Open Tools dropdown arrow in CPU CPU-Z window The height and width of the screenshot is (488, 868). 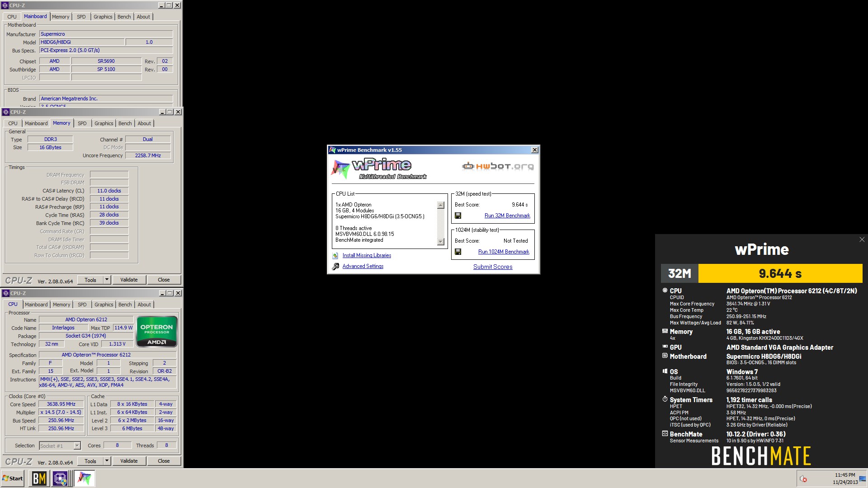coord(107,461)
